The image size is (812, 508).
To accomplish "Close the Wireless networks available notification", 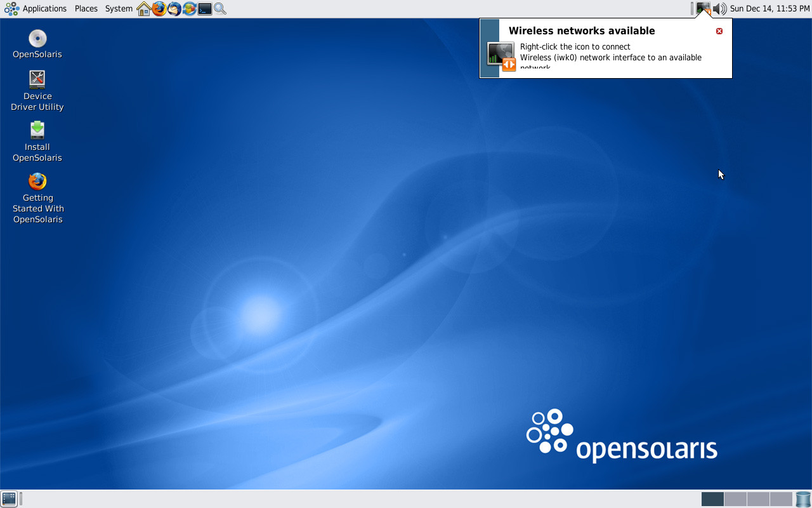I will [x=719, y=31].
